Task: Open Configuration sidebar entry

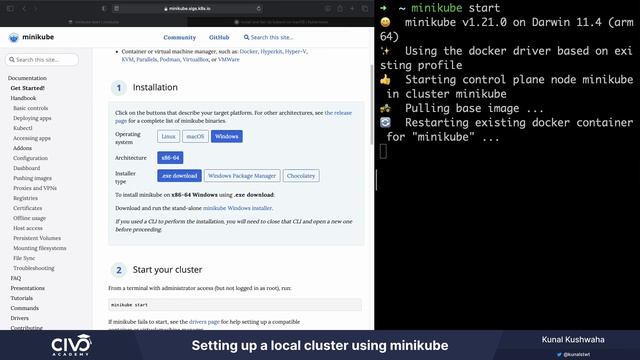Action: tap(31, 158)
